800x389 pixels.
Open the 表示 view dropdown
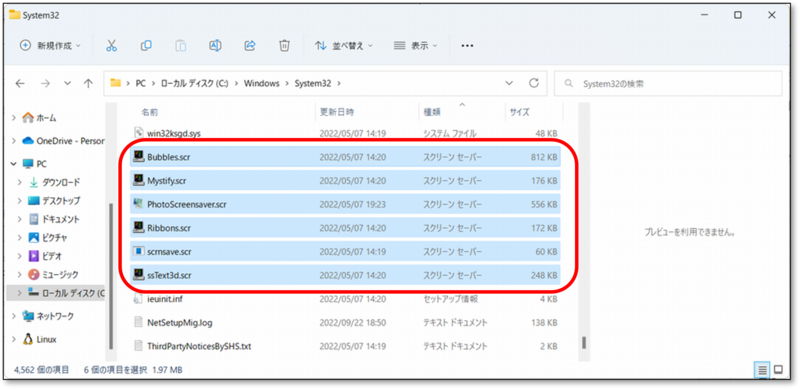[416, 46]
